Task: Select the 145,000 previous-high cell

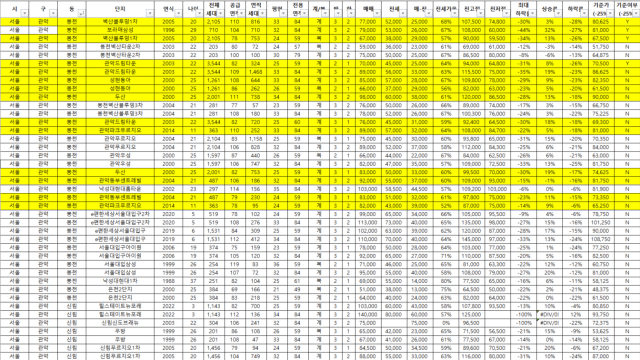Action: pyautogui.click(x=471, y=239)
